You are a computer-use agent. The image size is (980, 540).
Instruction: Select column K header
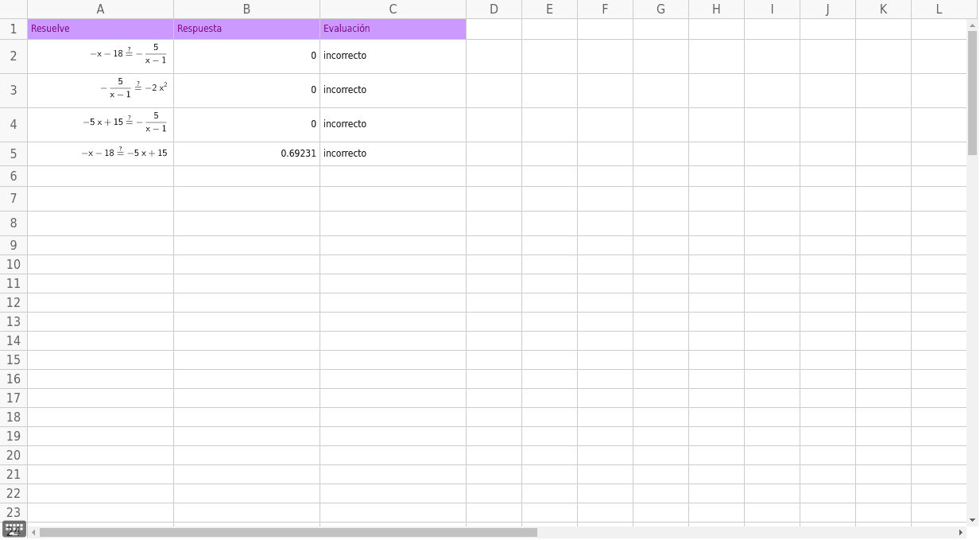click(883, 10)
